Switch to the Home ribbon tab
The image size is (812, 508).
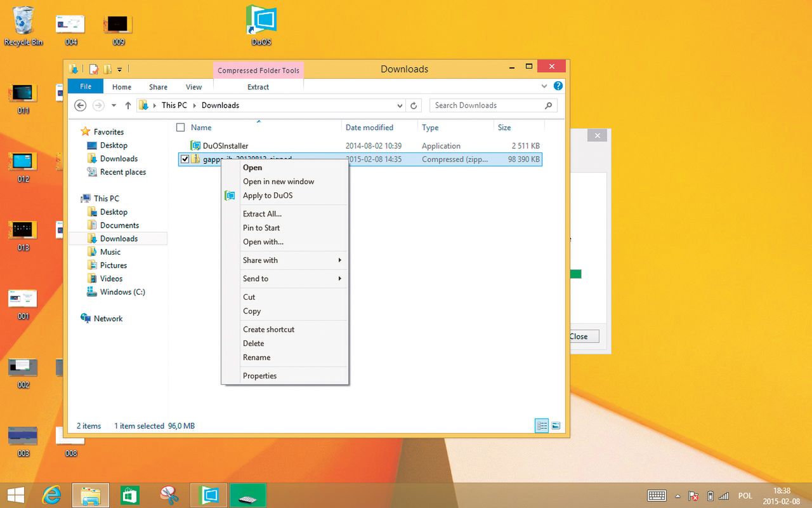click(122, 87)
